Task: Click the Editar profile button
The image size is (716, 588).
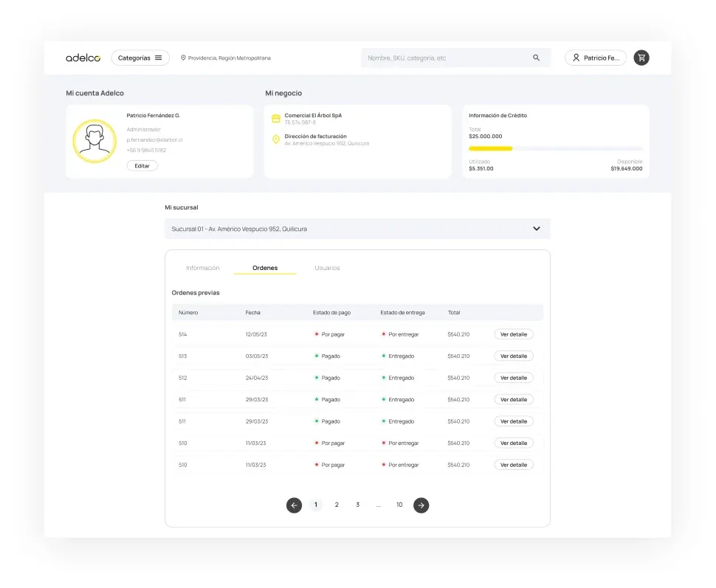Action: [x=142, y=166]
